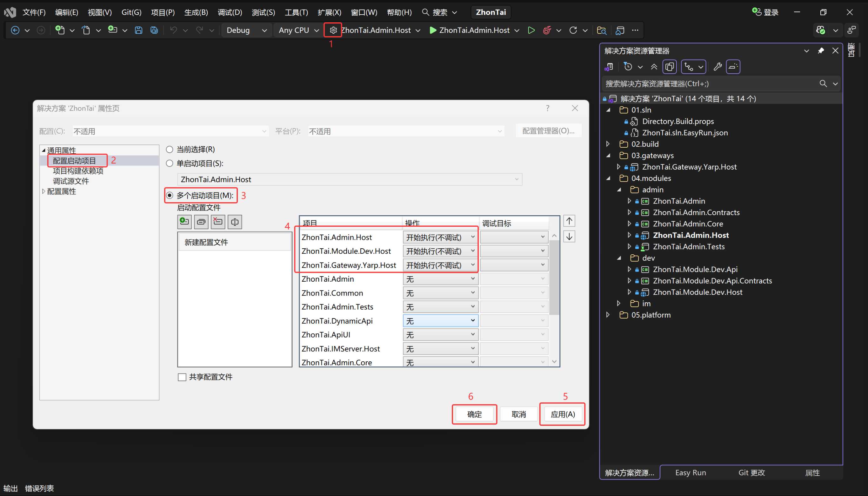868x496 pixels.
Task: Open the Debug configuration dropdown
Action: (246, 30)
